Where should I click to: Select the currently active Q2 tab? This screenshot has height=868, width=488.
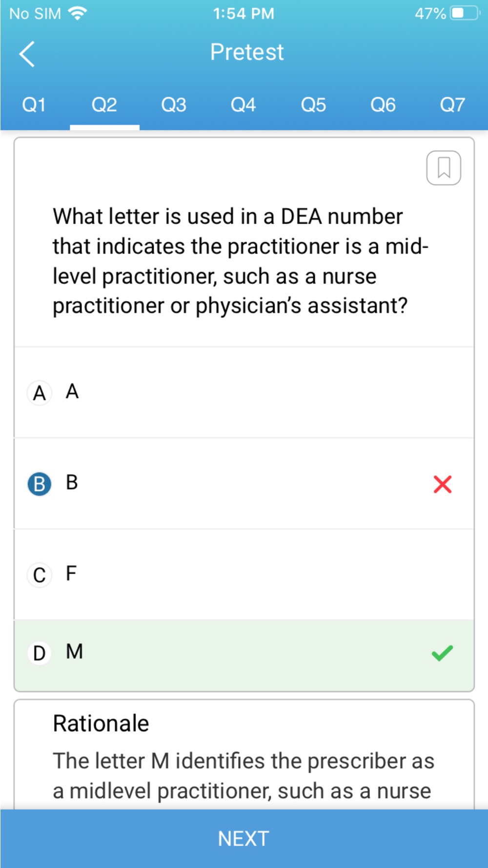[x=104, y=105]
